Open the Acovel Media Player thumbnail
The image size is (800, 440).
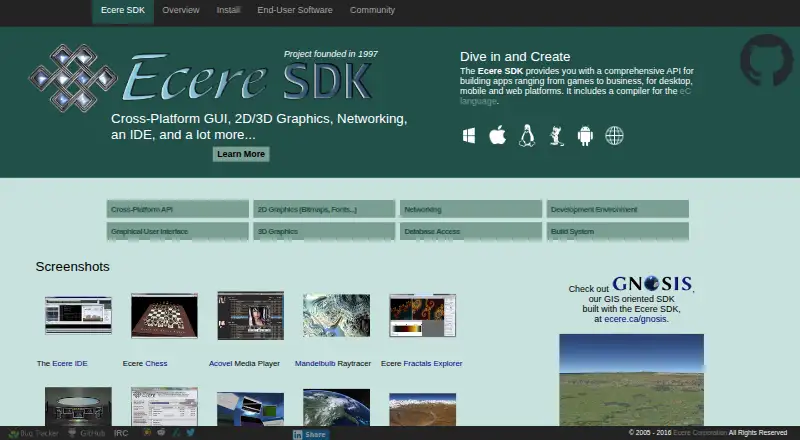pos(251,315)
